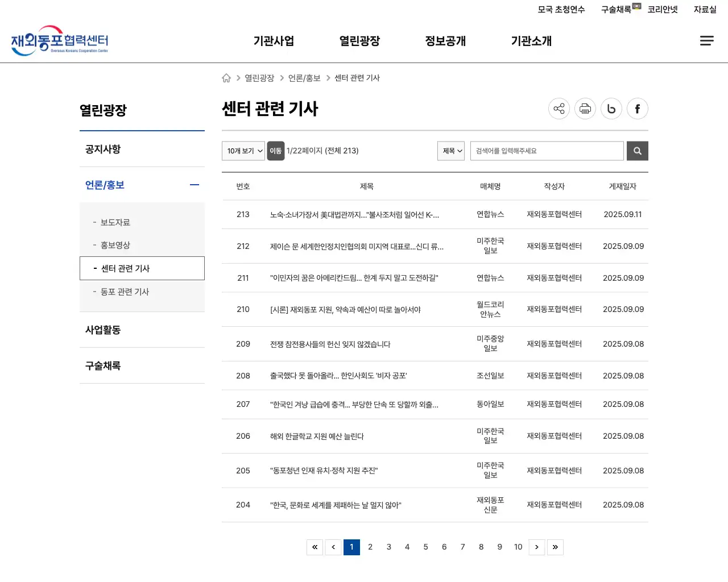Select 언론/홍보 in sidebar
Image resolution: width=728 pixels, height=582 pixels.
coord(105,185)
